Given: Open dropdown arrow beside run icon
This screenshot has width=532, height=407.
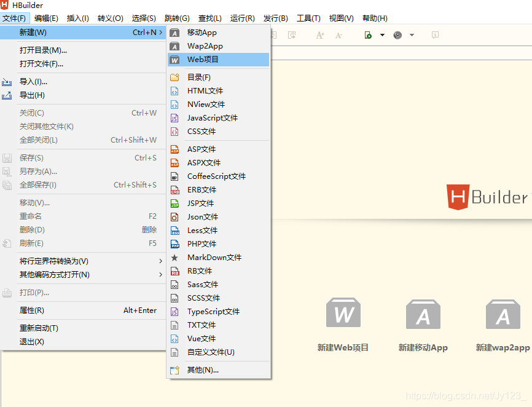Looking at the screenshot, I should pos(382,35).
